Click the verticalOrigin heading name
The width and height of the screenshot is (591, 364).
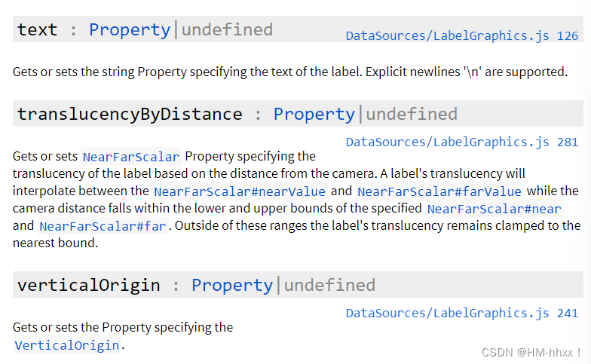coord(89,285)
